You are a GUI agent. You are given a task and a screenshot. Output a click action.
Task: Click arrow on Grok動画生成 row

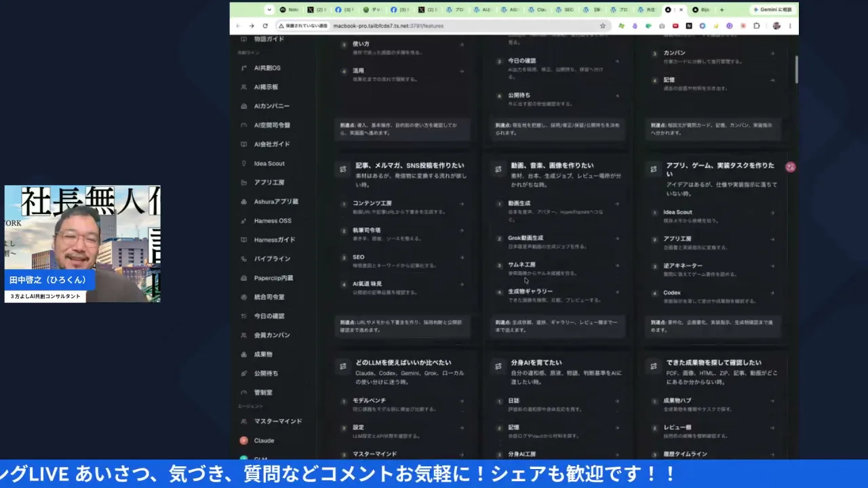617,239
